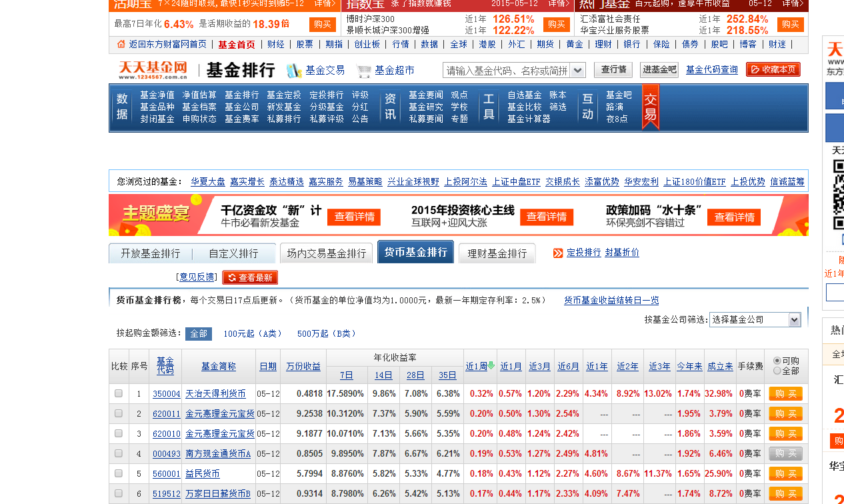This screenshot has width=844, height=504.
Task: Click the 收藏本页 button
Action: 773,70
